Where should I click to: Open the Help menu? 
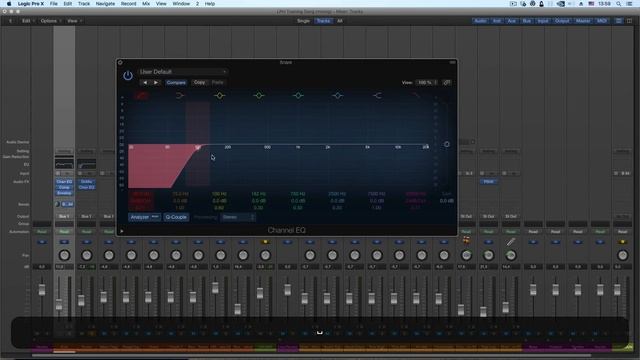pos(210,4)
